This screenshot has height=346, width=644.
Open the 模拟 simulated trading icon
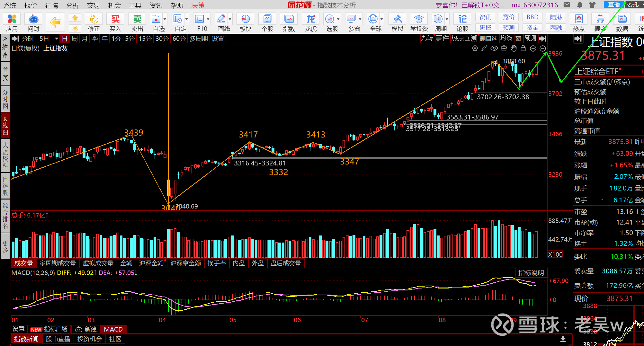398,22
